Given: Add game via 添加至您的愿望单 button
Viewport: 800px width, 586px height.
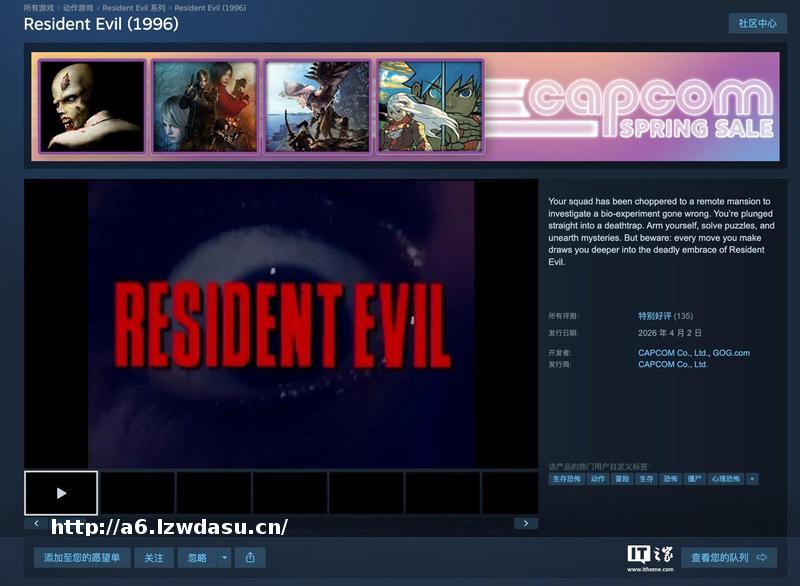Looking at the screenshot, I should (x=82, y=557).
